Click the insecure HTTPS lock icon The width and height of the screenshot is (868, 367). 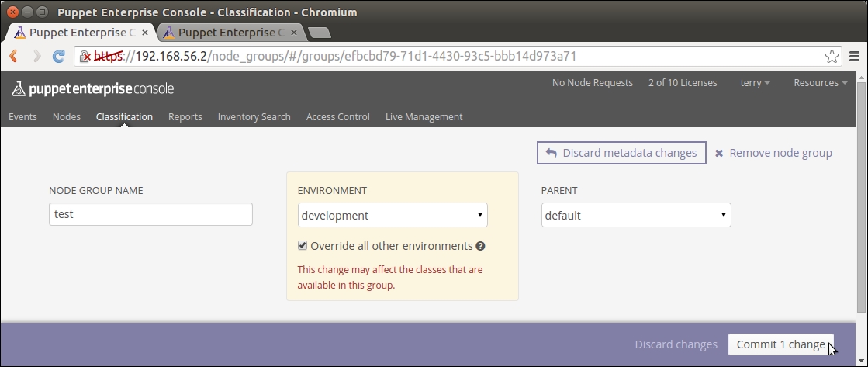coord(85,56)
